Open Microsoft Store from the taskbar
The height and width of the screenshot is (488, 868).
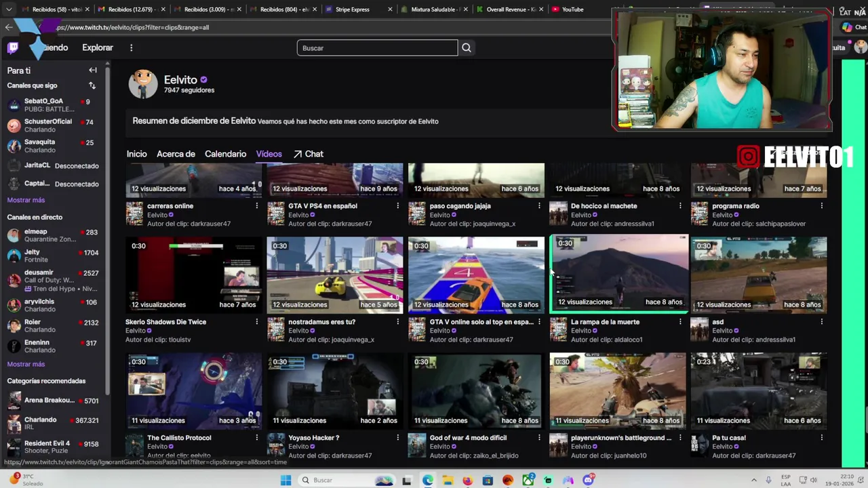coord(488,480)
